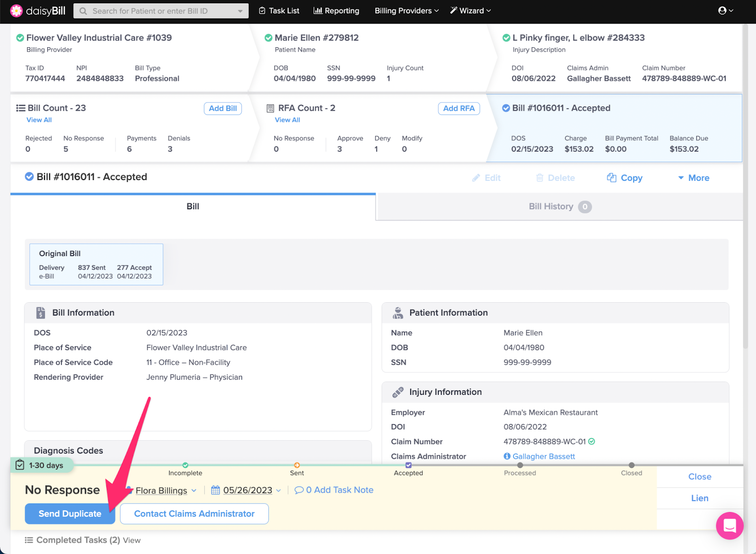Click the Gallagher Bassett info icon
This screenshot has height=554, width=756.
coord(507,456)
